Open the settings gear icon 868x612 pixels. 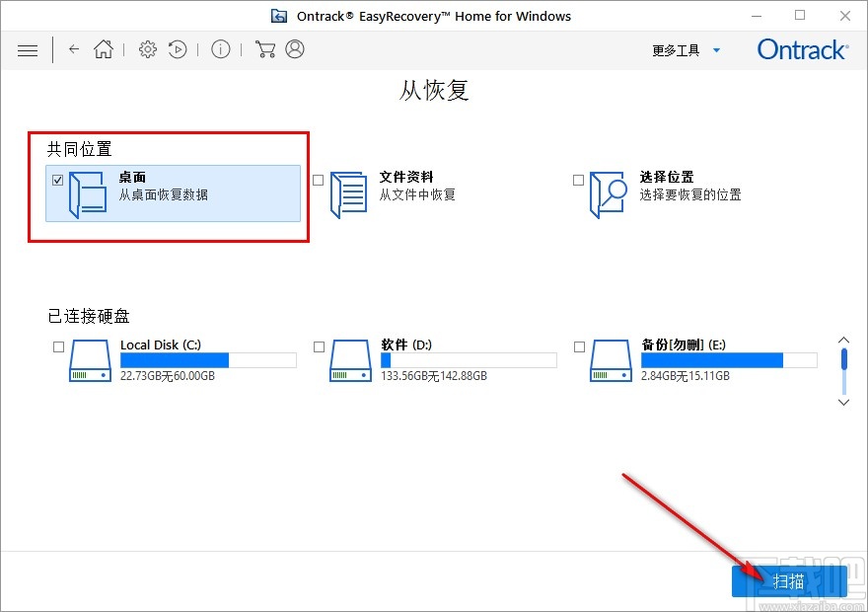(x=147, y=49)
